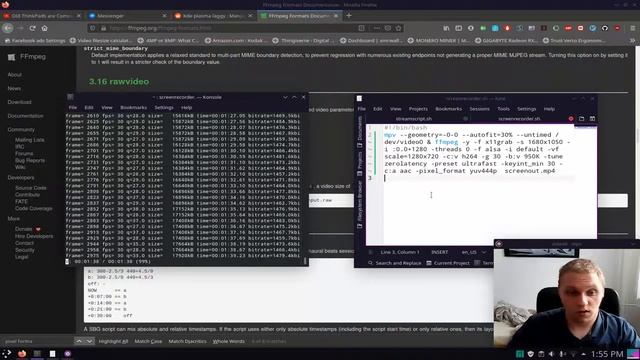The width and height of the screenshot is (640, 360).
Task: Open the Bookmarks menu in Konsole
Action: coord(133,107)
